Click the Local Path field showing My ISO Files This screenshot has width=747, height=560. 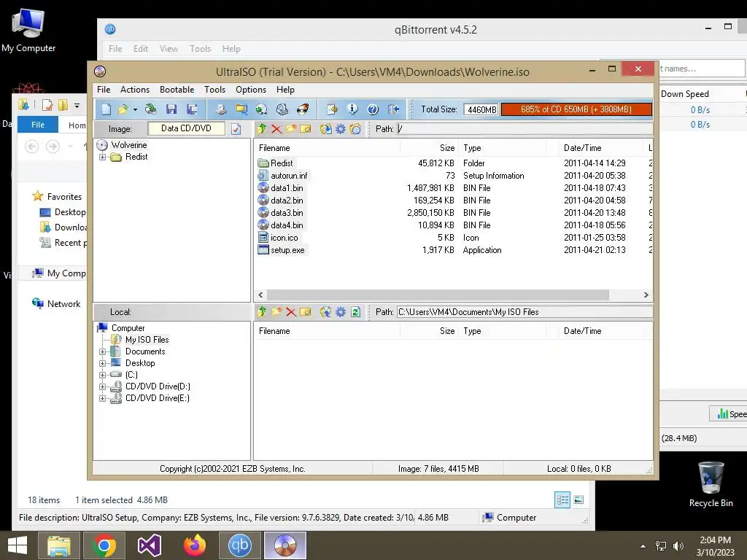click(x=525, y=312)
